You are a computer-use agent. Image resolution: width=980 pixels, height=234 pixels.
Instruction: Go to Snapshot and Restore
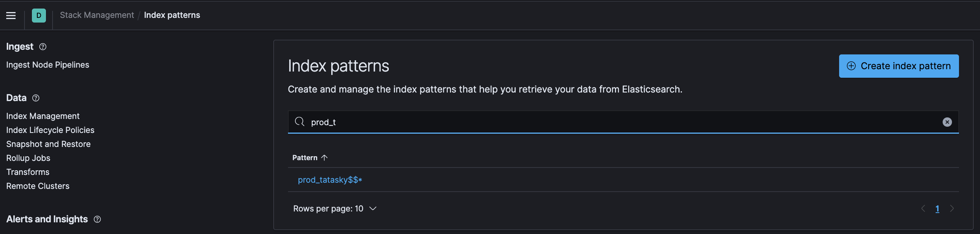(48, 144)
